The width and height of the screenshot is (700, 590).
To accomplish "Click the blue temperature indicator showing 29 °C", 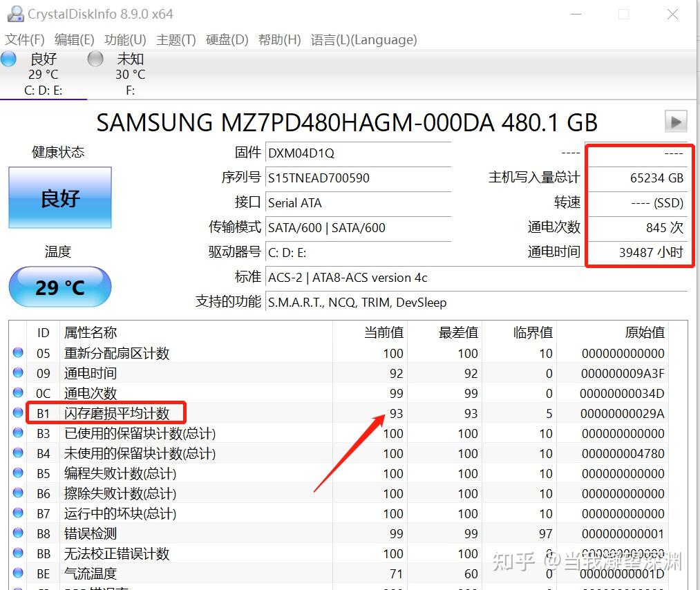I will tap(59, 287).
